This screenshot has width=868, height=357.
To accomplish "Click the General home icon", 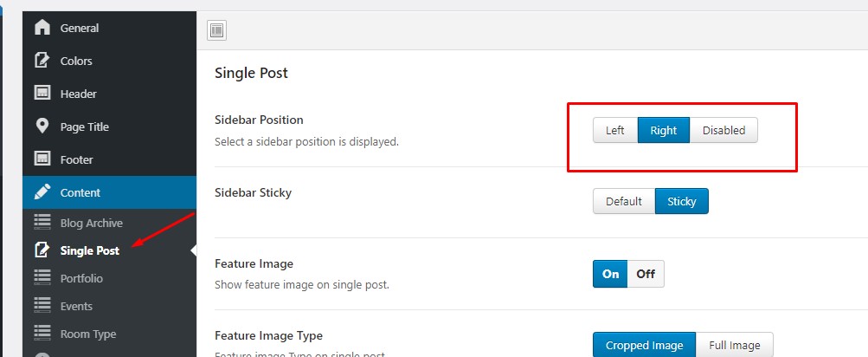I will (x=42, y=28).
